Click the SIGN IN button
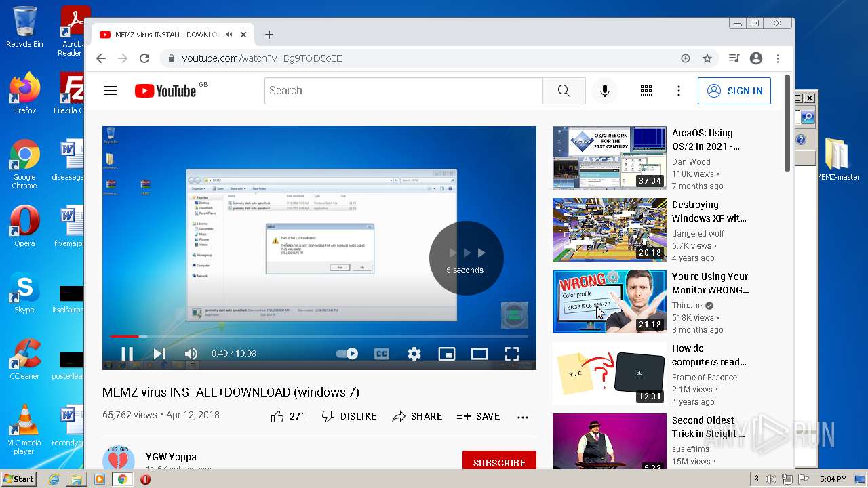This screenshot has width=868, height=488. pos(734,91)
